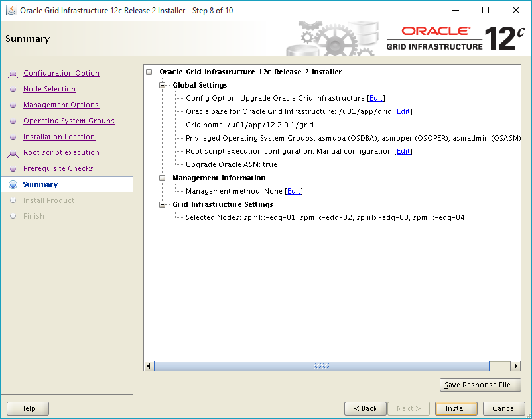Edit the Config Option setting
The width and height of the screenshot is (532, 419).
tap(376, 98)
